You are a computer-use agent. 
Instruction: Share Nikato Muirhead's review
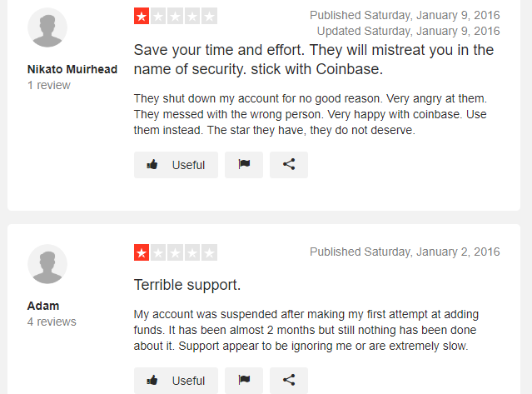(289, 165)
